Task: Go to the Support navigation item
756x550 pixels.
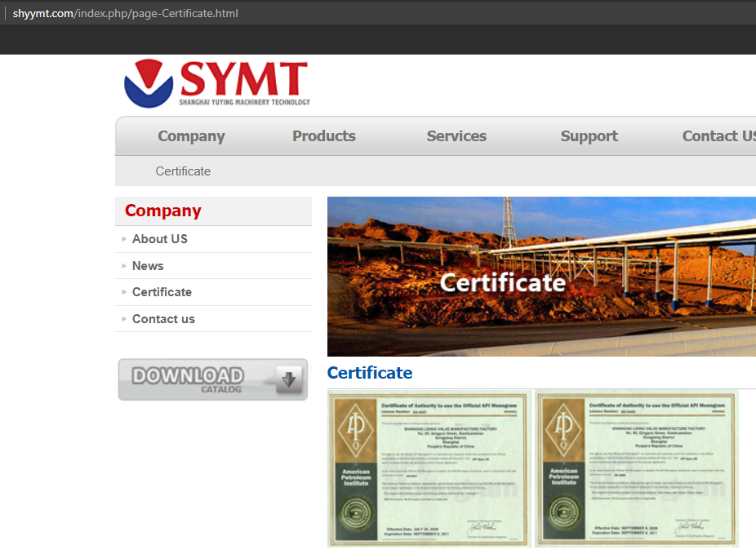Action: coord(589,136)
